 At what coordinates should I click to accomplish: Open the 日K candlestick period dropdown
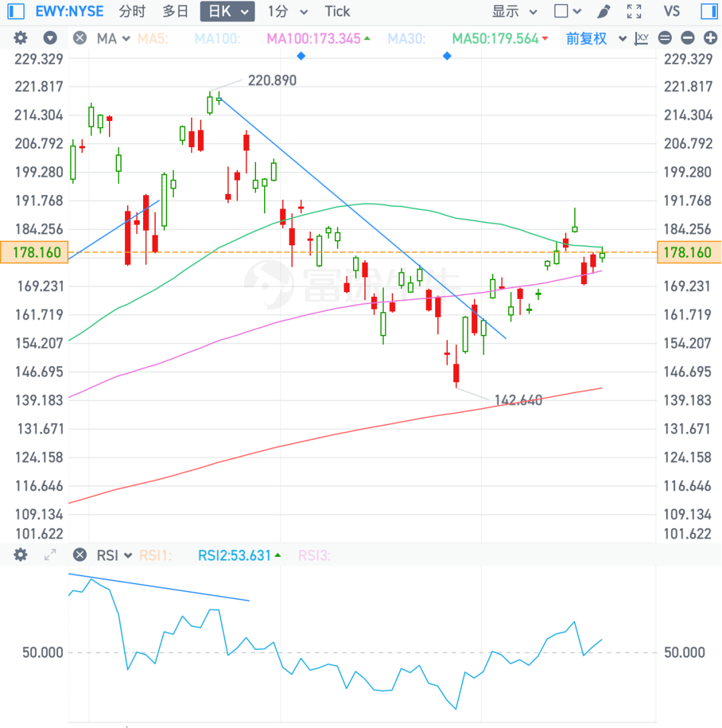point(227,11)
